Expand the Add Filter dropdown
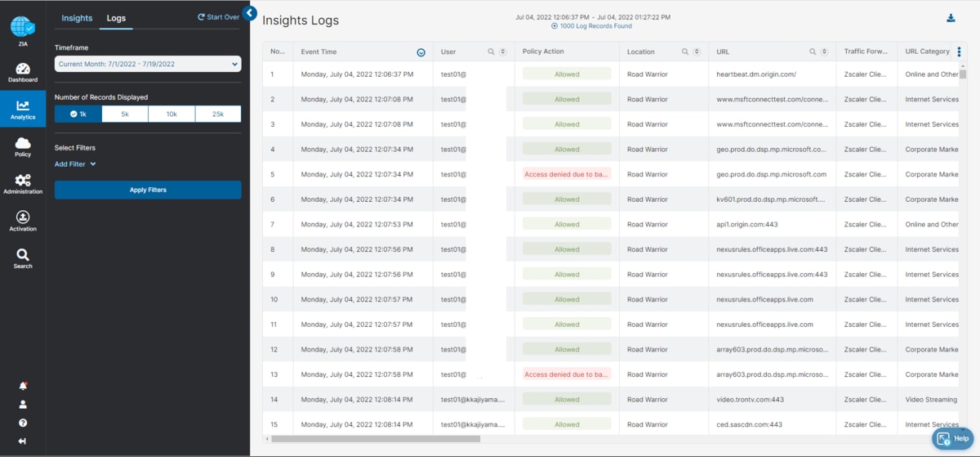 75,164
